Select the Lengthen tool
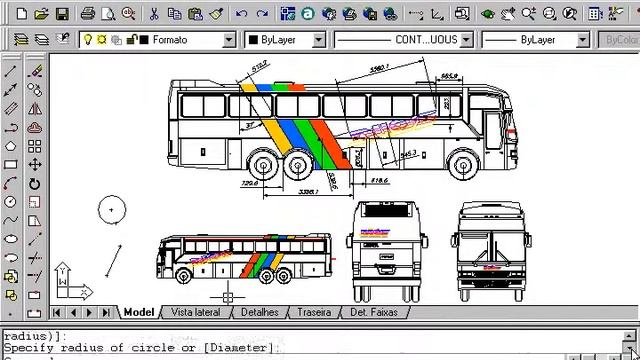The width and height of the screenshot is (640, 360). tap(35, 239)
